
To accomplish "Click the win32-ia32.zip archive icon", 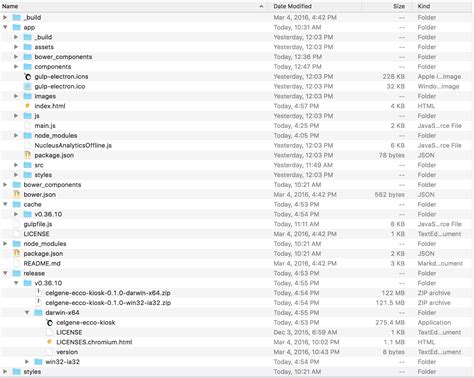I will click(39, 303).
